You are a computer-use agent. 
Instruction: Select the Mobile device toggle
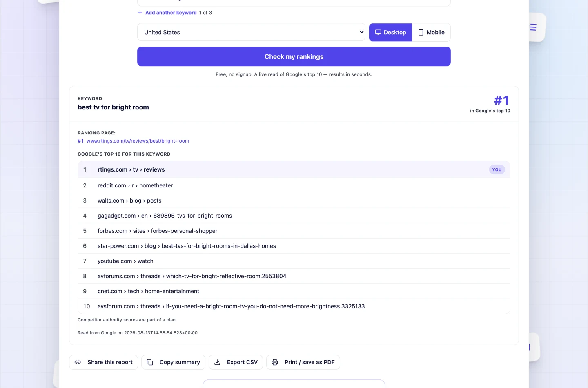pos(431,32)
